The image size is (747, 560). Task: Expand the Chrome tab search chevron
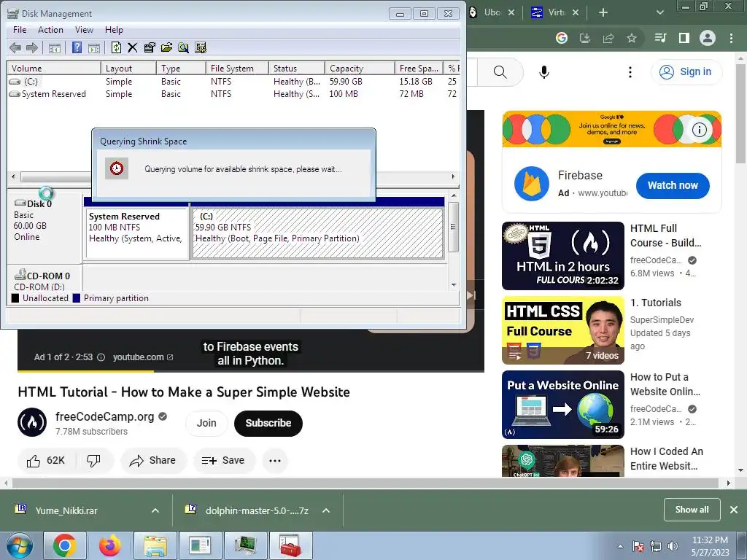659,12
